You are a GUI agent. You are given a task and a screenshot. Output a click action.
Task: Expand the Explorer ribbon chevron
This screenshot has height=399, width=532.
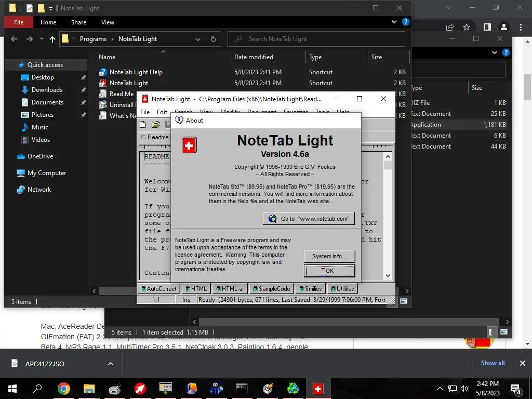394,22
